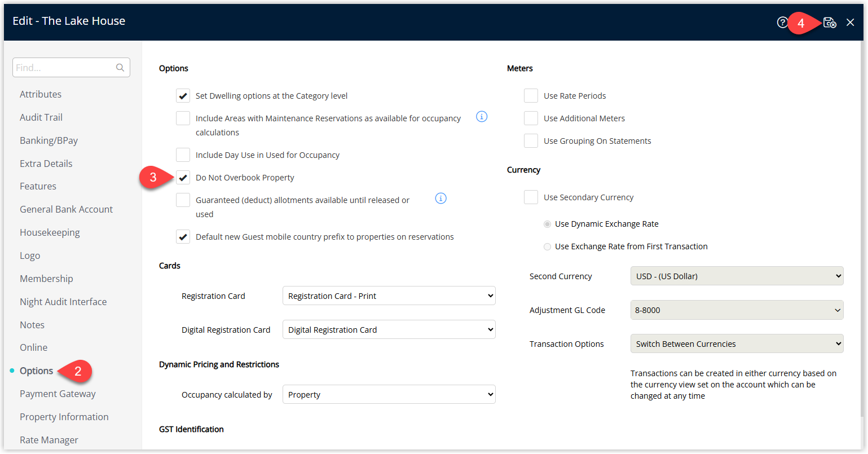The width and height of the screenshot is (868, 454).
Task: Toggle Default new Guest mobile country prefix checkbox
Action: point(183,237)
